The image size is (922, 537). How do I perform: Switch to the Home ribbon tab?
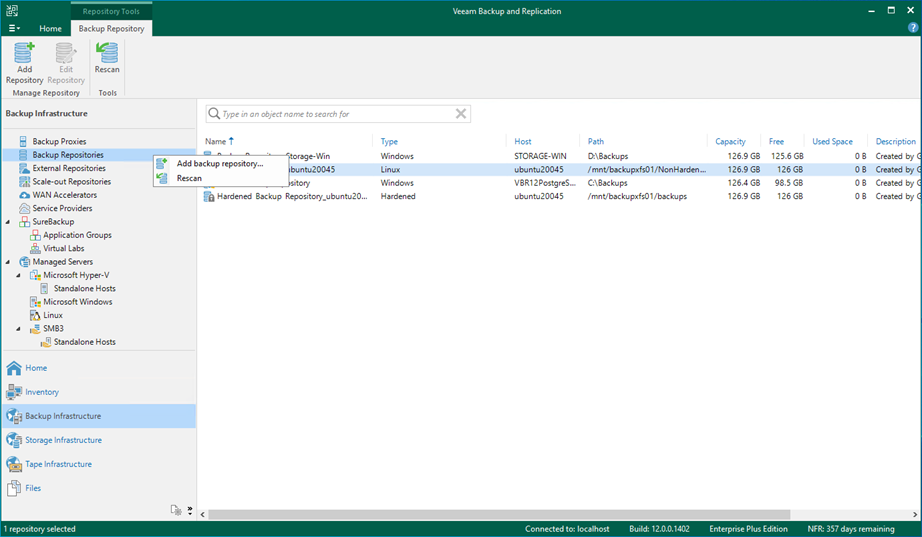pyautogui.click(x=50, y=28)
